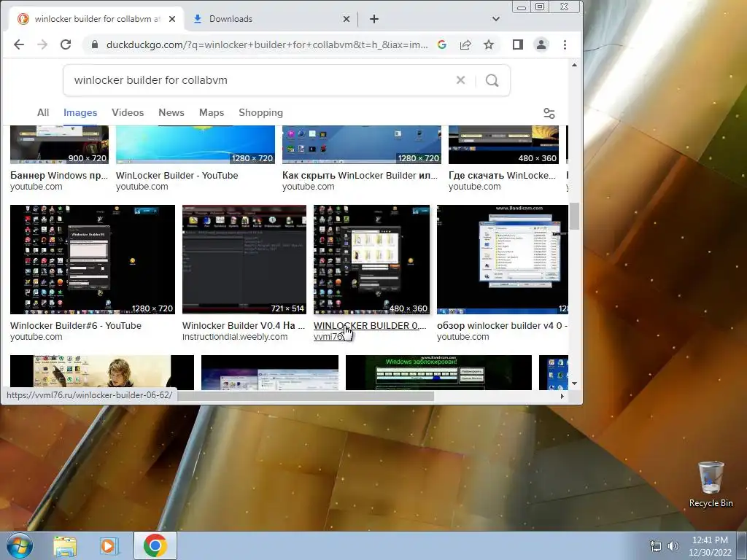Close the winlocker builder search tab
This screenshot has width=747, height=560.
(172, 19)
